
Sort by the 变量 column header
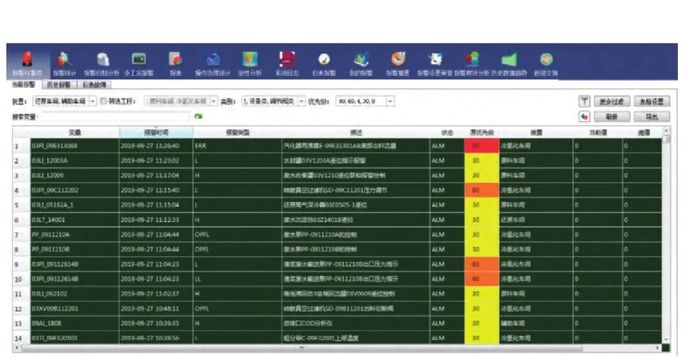75,133
